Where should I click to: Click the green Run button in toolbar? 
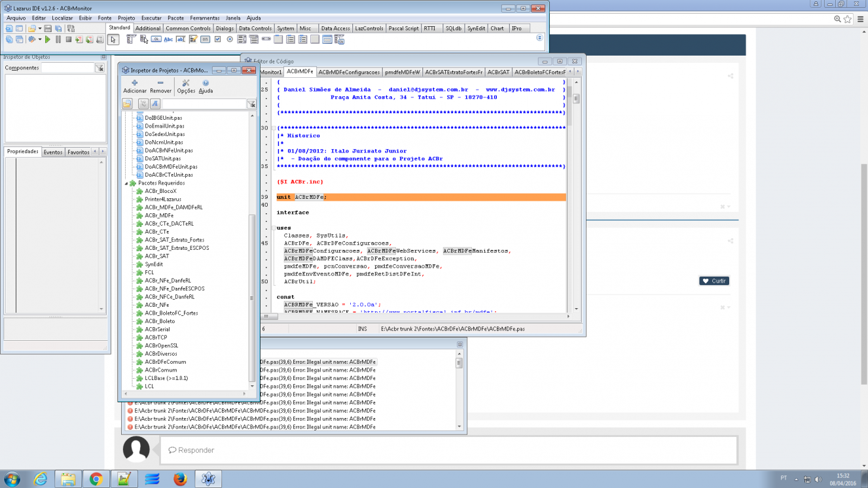point(48,39)
